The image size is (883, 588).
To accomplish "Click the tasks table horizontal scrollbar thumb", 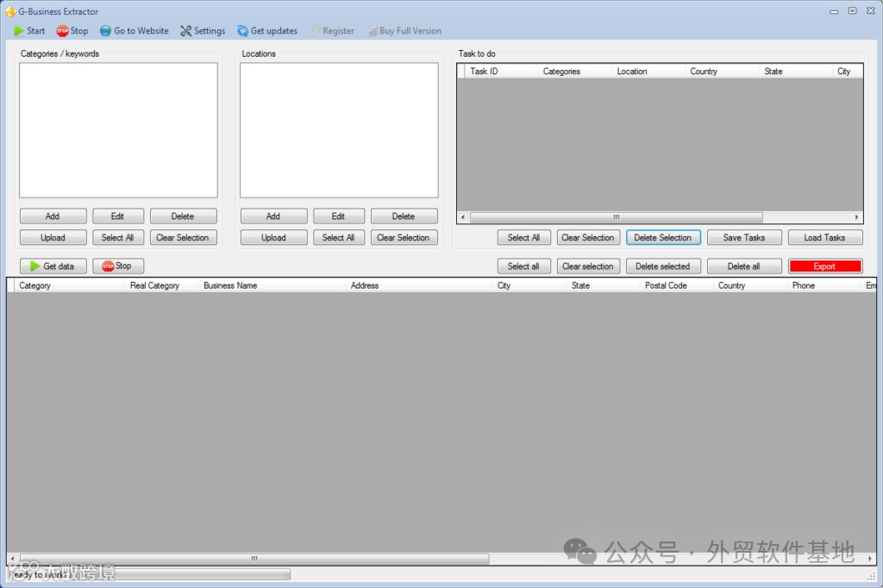I will (617, 217).
